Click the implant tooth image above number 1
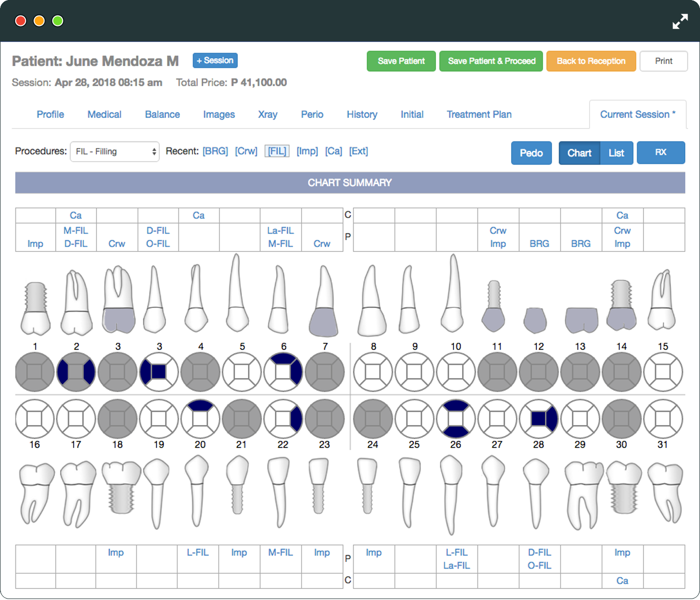The height and width of the screenshot is (600, 700). (35, 308)
